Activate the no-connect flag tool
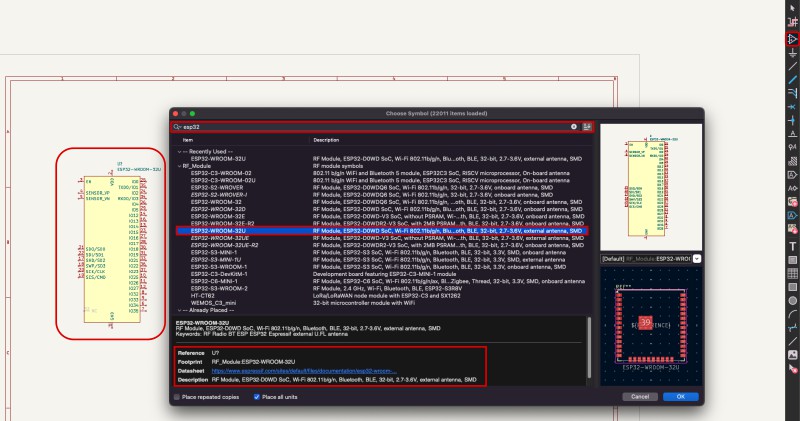This screenshot has height=421, width=800. 792,107
